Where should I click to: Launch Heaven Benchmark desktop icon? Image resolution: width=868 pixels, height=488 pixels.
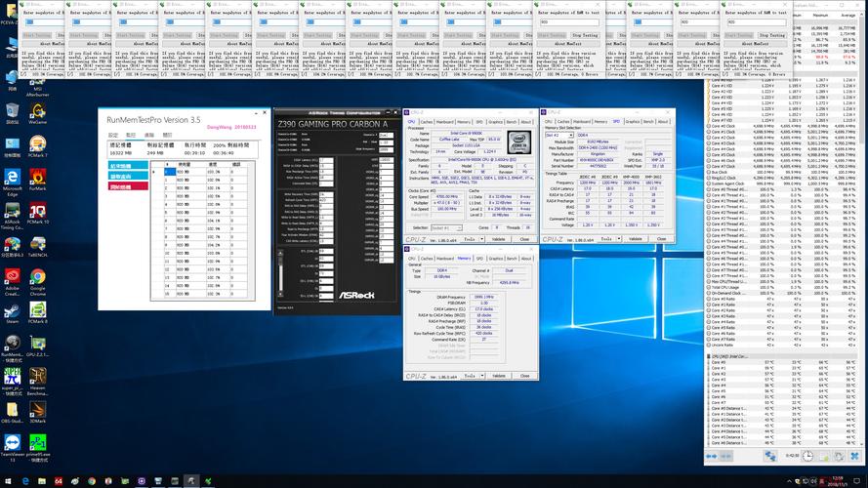(x=38, y=382)
